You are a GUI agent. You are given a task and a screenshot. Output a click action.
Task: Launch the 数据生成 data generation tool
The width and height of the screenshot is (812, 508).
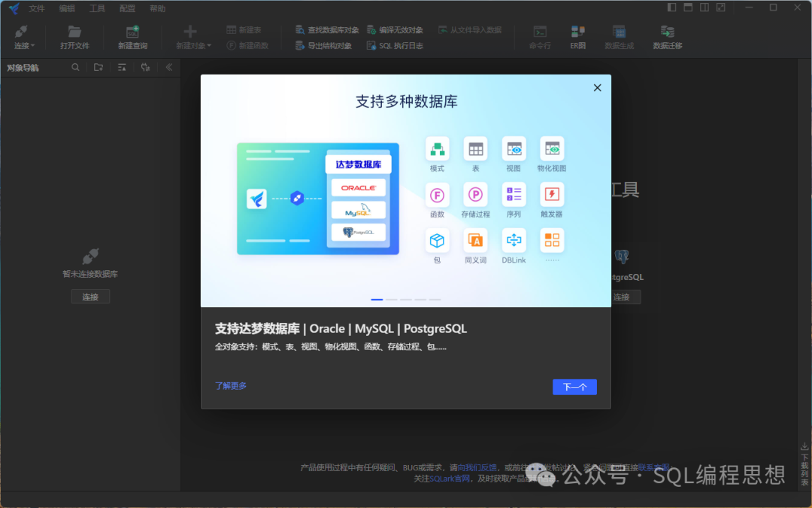click(x=618, y=36)
